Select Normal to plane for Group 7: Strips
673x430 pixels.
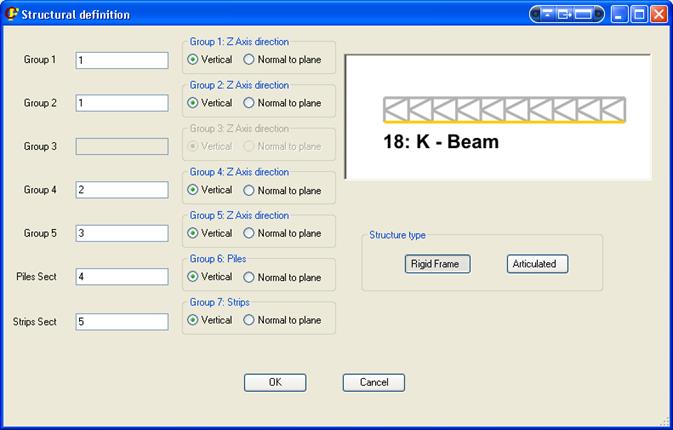pyautogui.click(x=282, y=320)
